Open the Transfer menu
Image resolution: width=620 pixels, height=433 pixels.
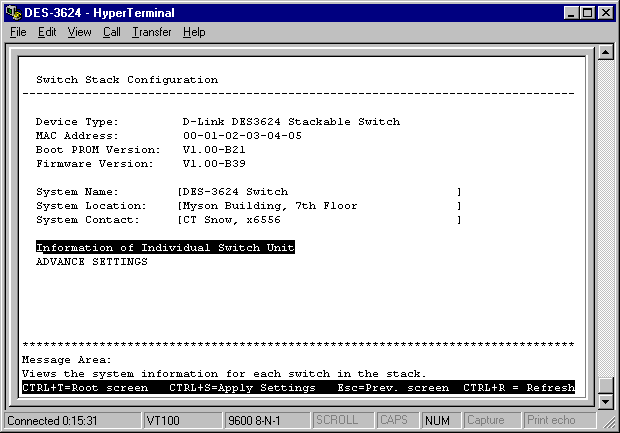[152, 32]
